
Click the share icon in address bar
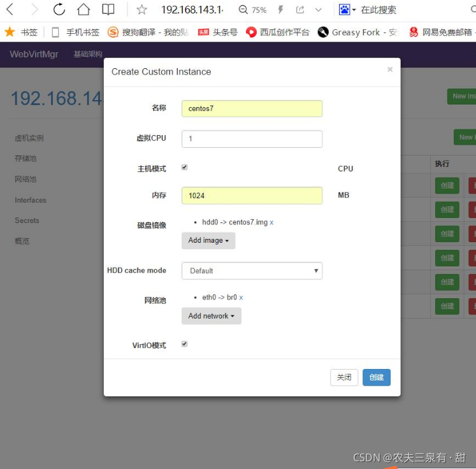[x=300, y=10]
